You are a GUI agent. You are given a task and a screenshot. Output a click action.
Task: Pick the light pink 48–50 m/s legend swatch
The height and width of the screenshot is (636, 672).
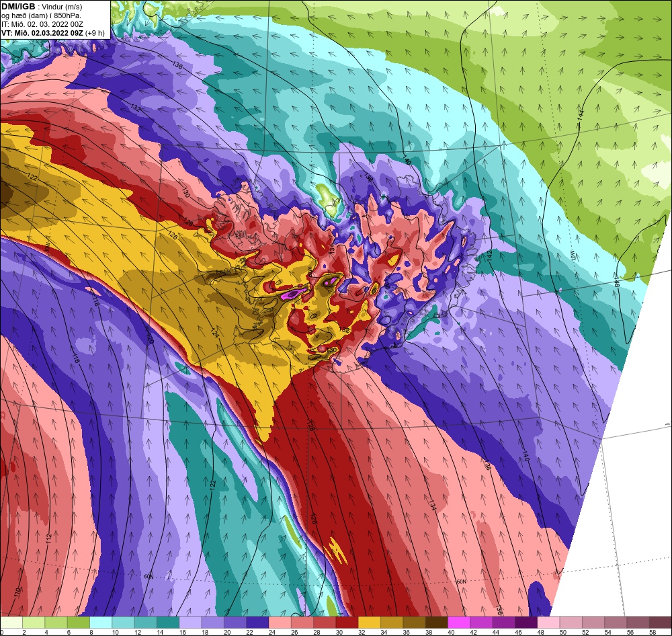(548, 623)
